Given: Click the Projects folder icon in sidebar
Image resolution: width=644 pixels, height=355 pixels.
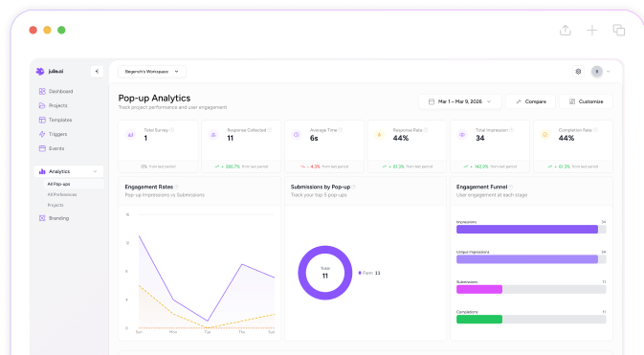Looking at the screenshot, I should (x=42, y=105).
